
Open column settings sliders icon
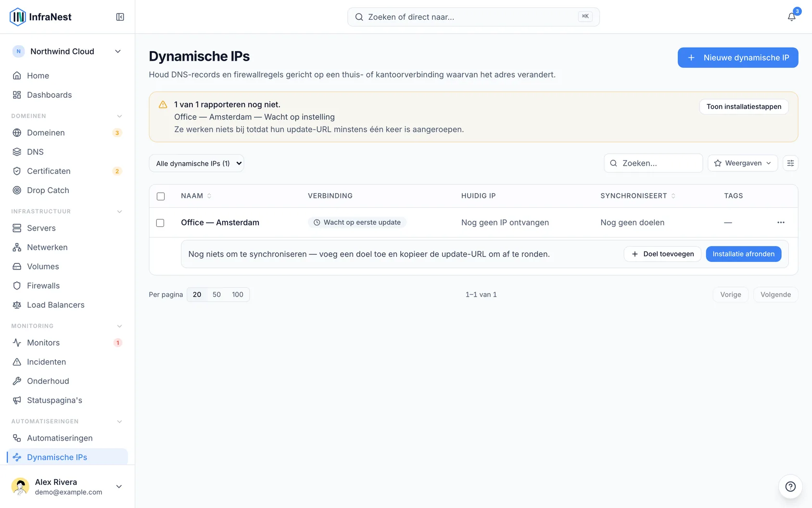[x=790, y=163]
